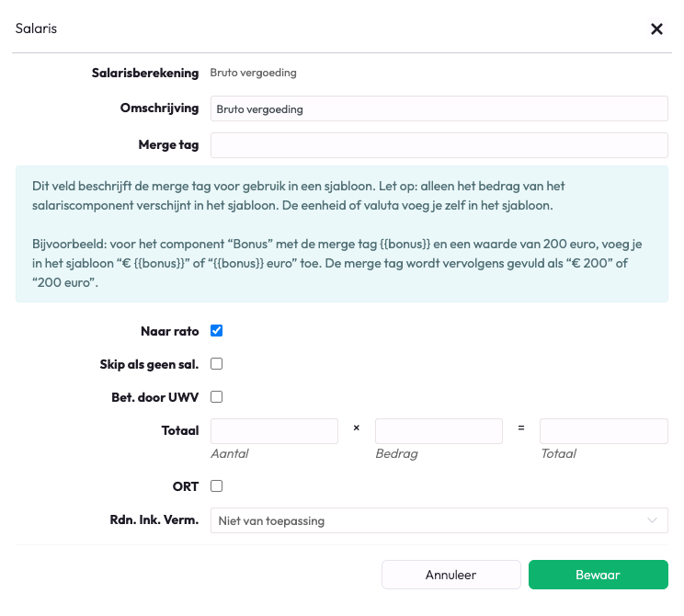
Task: Enable the Skip als geen sal. checkbox
Action: pyautogui.click(x=217, y=364)
